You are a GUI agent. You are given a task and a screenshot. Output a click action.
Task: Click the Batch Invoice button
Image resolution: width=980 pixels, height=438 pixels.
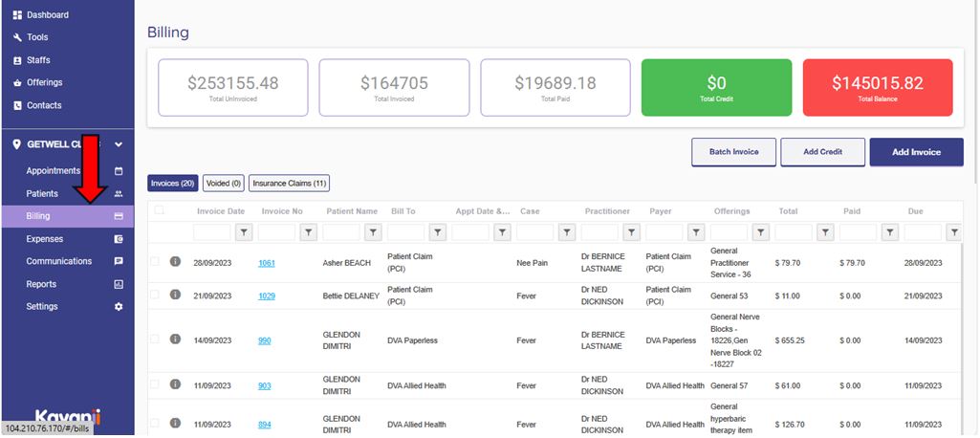pos(733,152)
